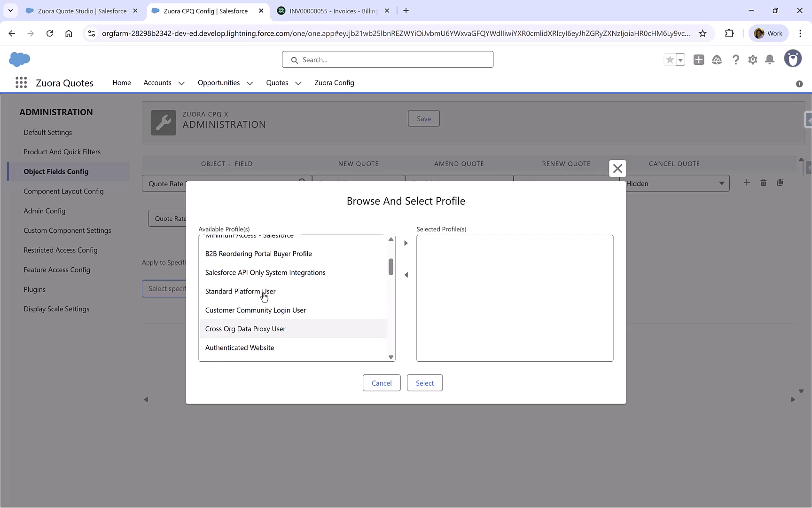This screenshot has height=508, width=812.
Task: Expand the Quotes menu chevron
Action: pyautogui.click(x=298, y=83)
